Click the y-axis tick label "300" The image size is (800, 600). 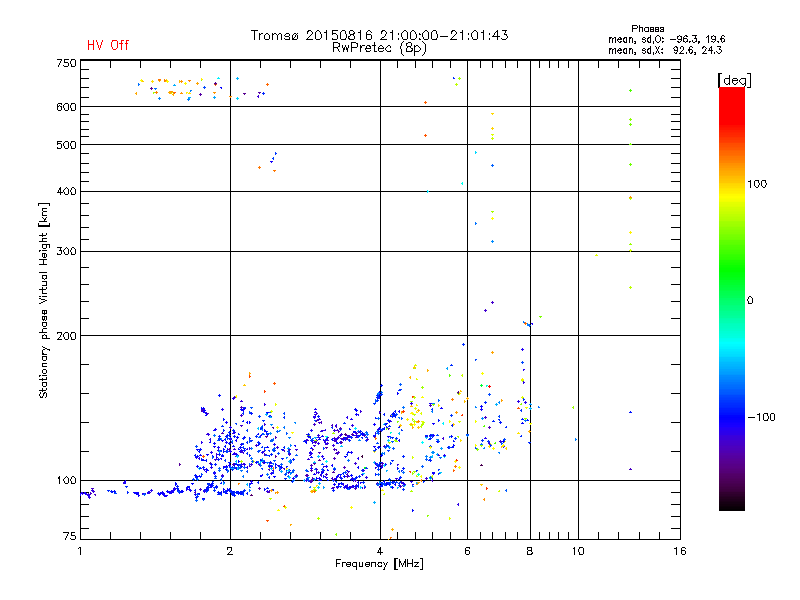66,251
